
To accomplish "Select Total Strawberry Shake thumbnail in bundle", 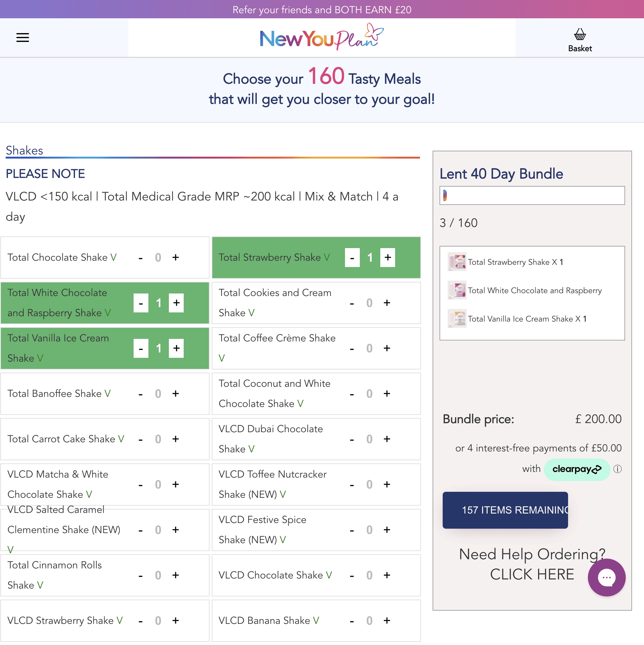I will pyautogui.click(x=457, y=262).
